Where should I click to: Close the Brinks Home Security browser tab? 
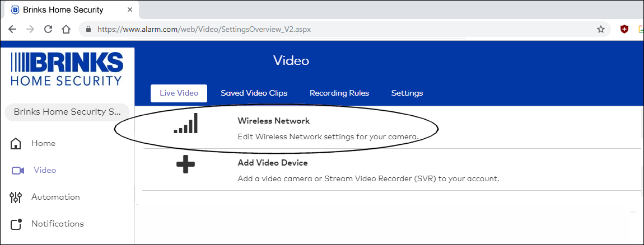130,10
